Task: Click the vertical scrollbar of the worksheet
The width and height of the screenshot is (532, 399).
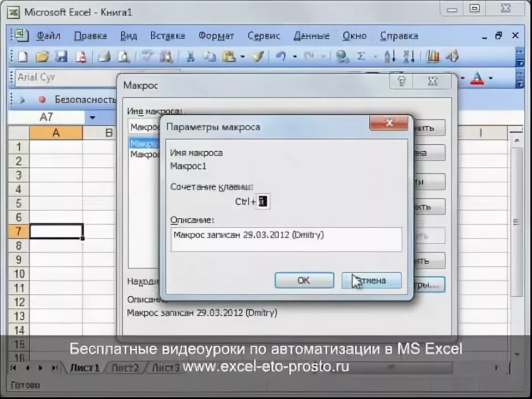Action: [x=517, y=221]
